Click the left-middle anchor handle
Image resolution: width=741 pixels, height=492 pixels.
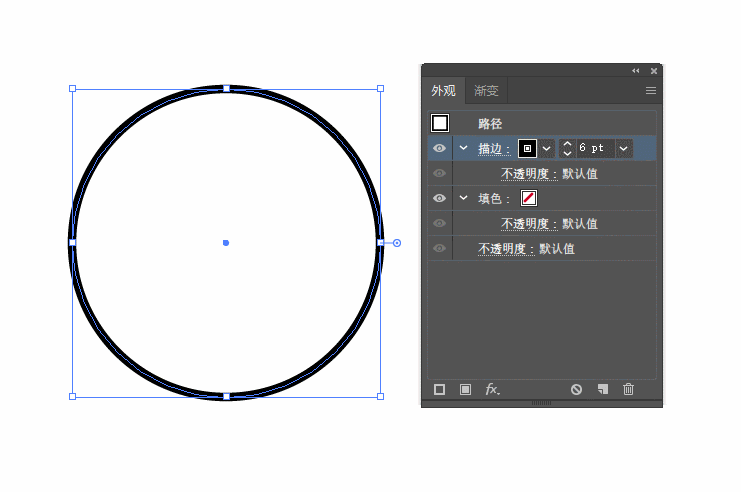click(72, 242)
